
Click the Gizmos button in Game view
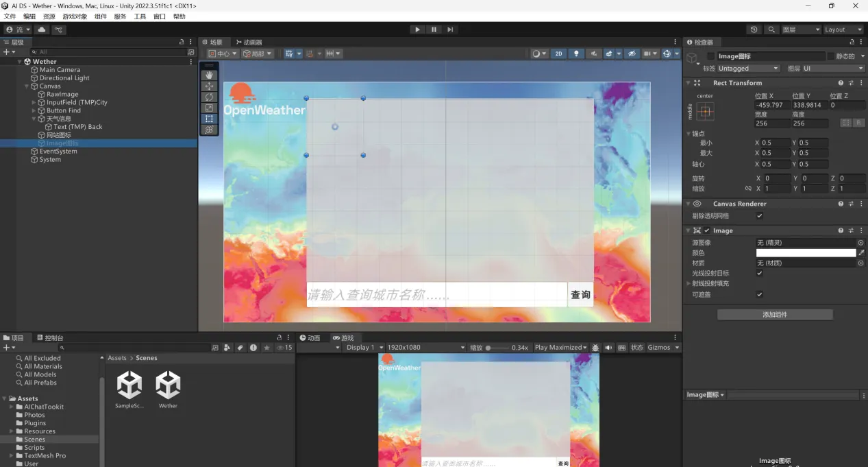660,347
